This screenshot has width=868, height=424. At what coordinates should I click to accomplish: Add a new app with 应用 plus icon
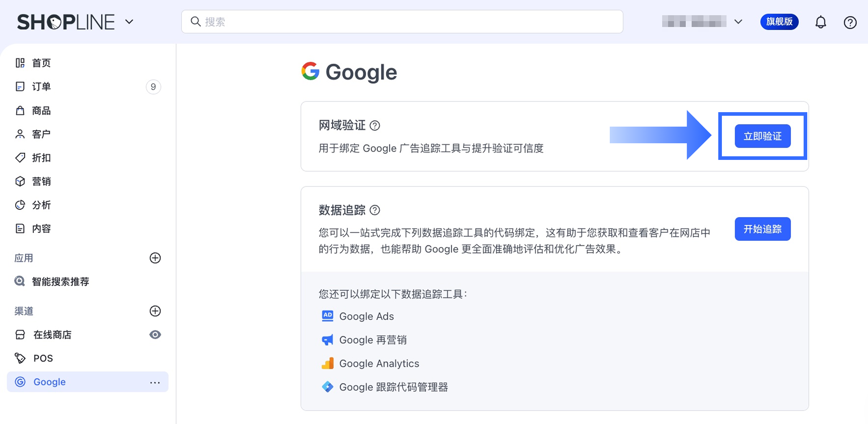(x=155, y=258)
